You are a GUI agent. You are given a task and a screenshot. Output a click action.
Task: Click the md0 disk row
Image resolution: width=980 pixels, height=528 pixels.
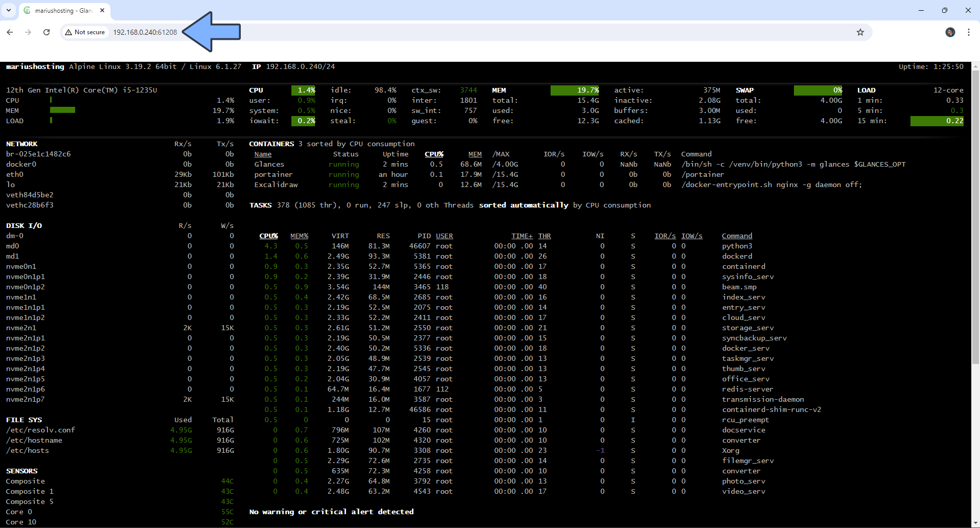(120, 246)
